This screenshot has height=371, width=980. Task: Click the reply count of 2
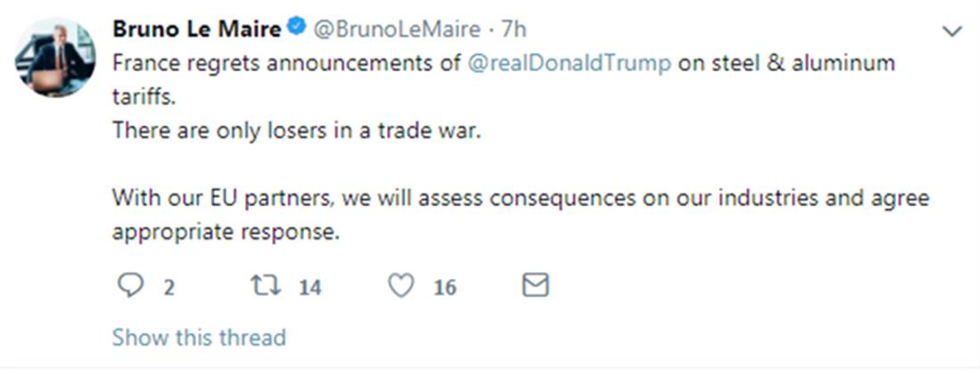[169, 287]
